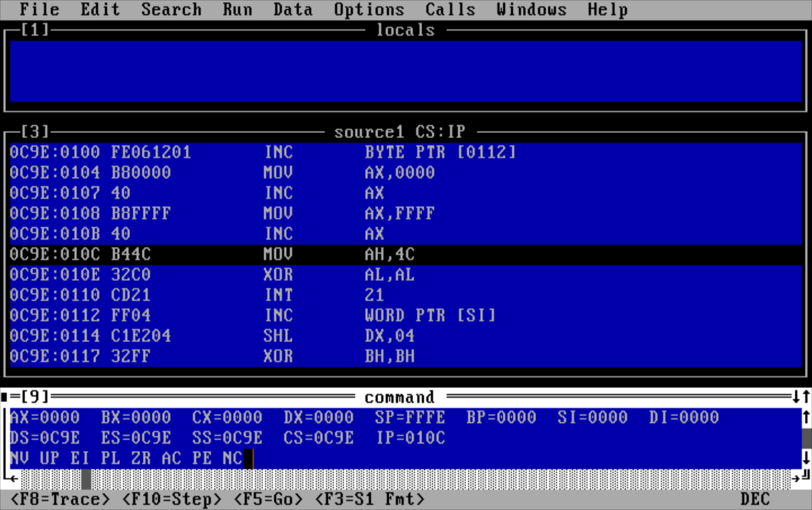
Task: Close the command window using its close box
Action: [x=4, y=397]
